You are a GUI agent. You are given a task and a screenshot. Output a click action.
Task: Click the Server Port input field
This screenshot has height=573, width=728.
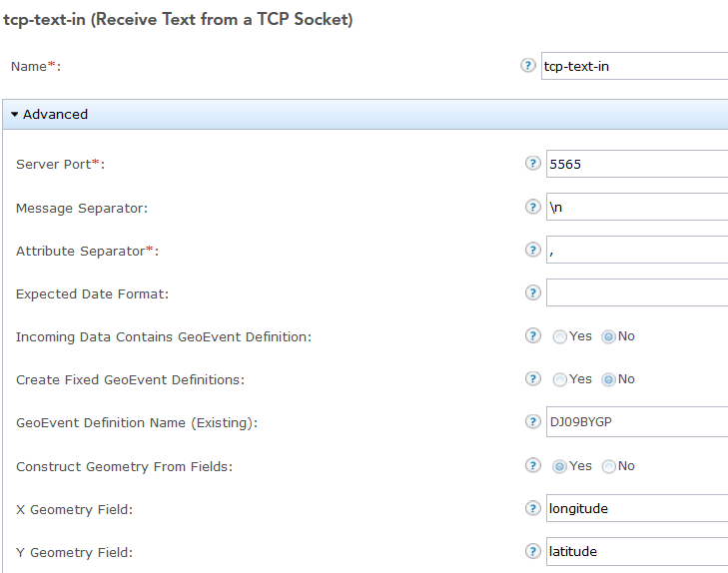(x=636, y=164)
